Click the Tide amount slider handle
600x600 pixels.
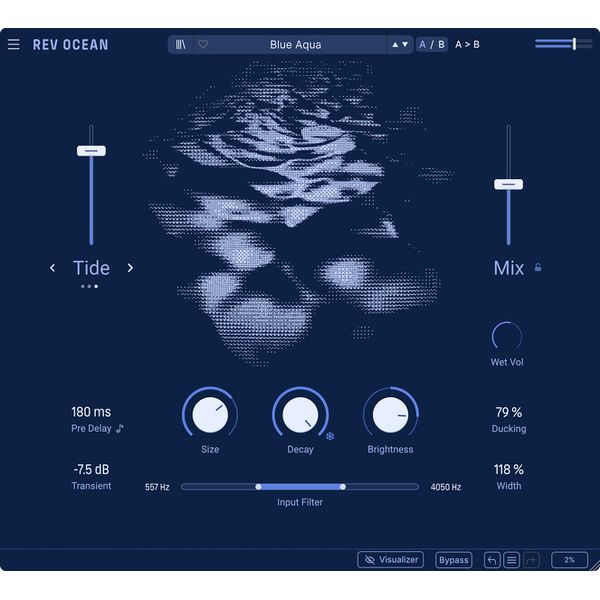point(91,151)
